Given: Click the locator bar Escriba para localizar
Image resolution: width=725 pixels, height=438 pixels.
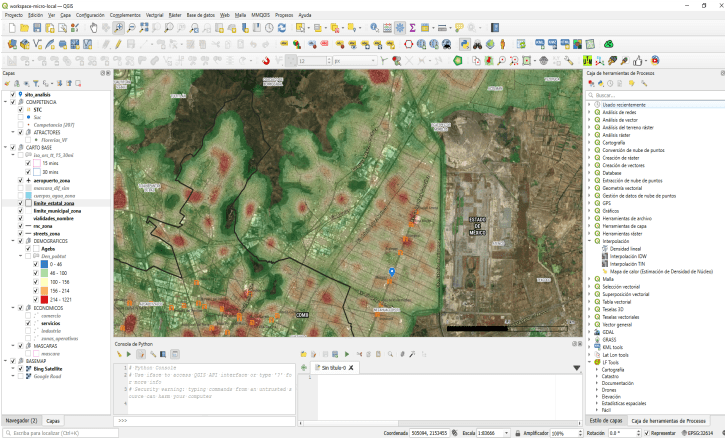Looking at the screenshot, I should (x=60, y=433).
